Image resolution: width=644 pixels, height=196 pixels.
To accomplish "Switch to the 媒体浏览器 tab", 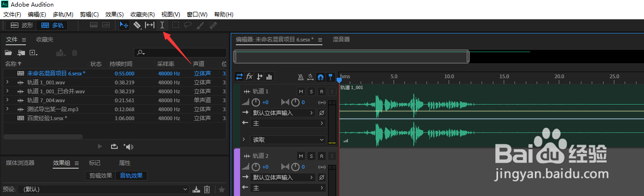I will tap(20, 163).
